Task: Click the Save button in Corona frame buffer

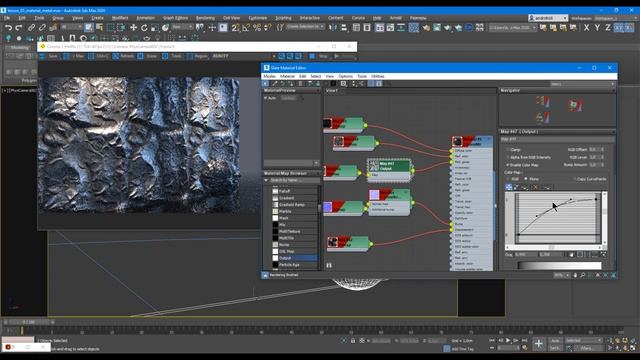Action: click(49, 56)
